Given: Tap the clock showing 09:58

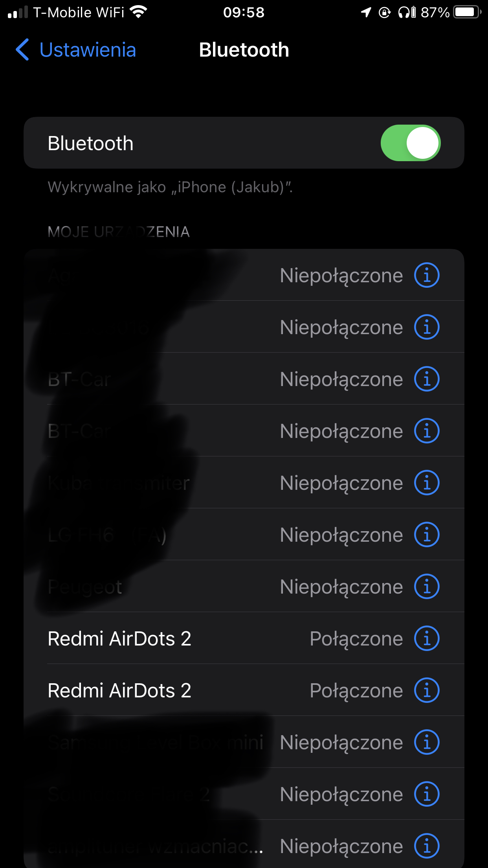Looking at the screenshot, I should (x=244, y=13).
